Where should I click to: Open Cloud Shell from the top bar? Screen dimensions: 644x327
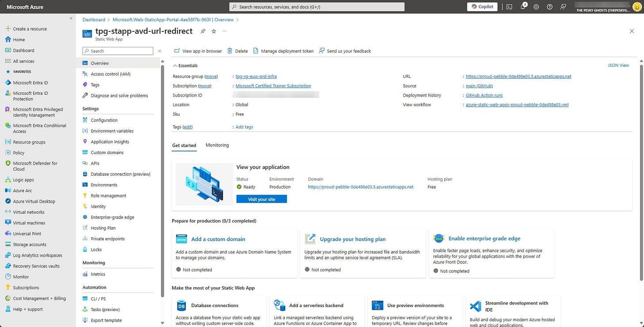point(509,7)
